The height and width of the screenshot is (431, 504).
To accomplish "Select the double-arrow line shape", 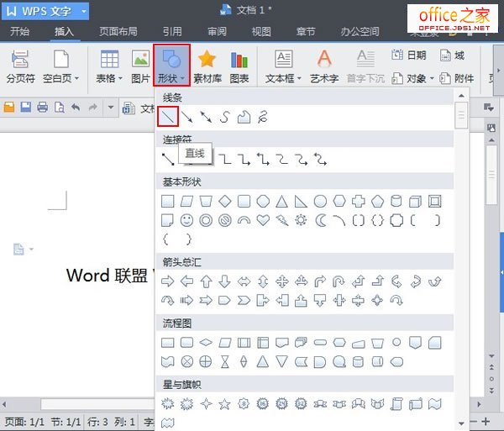I will [206, 117].
